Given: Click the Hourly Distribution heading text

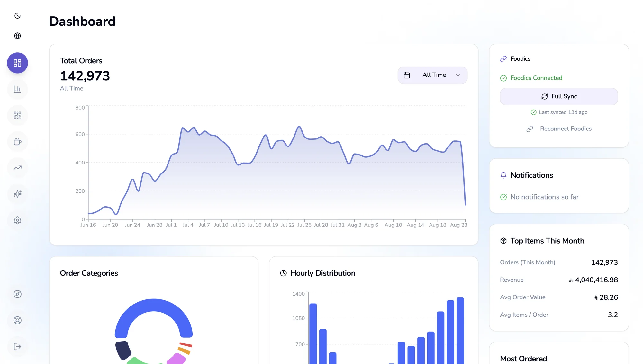Looking at the screenshot, I should pyautogui.click(x=323, y=273).
